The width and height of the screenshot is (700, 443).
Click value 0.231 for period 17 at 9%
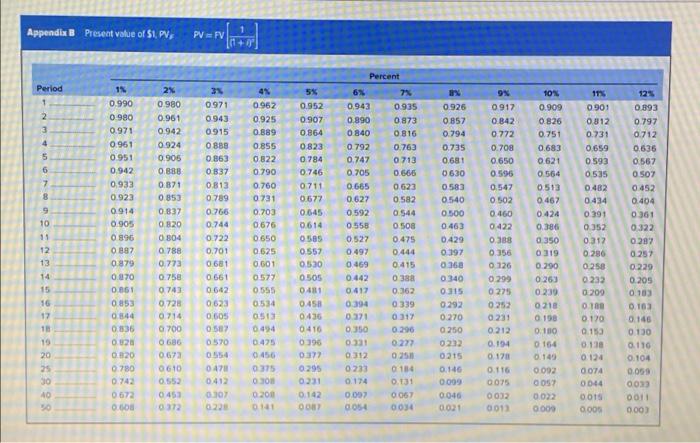tap(499, 318)
